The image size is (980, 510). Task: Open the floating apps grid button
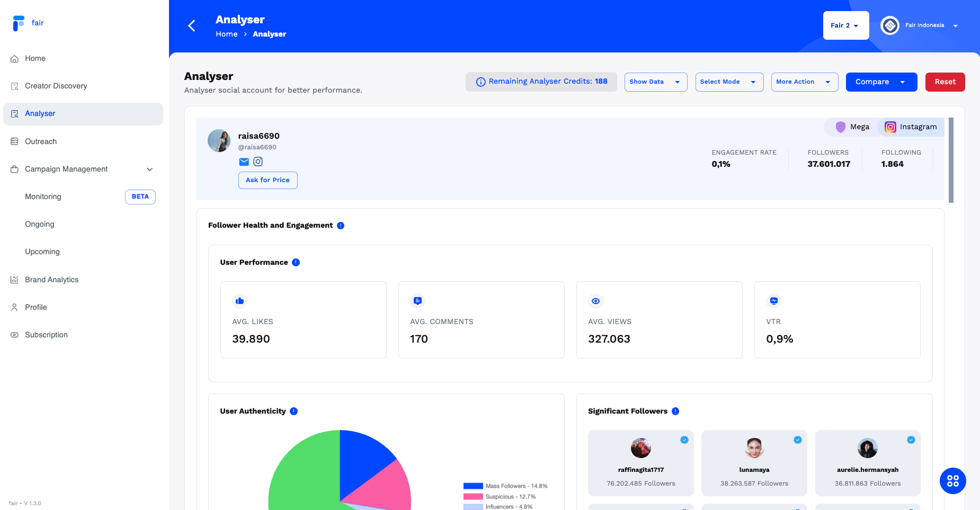click(x=952, y=481)
